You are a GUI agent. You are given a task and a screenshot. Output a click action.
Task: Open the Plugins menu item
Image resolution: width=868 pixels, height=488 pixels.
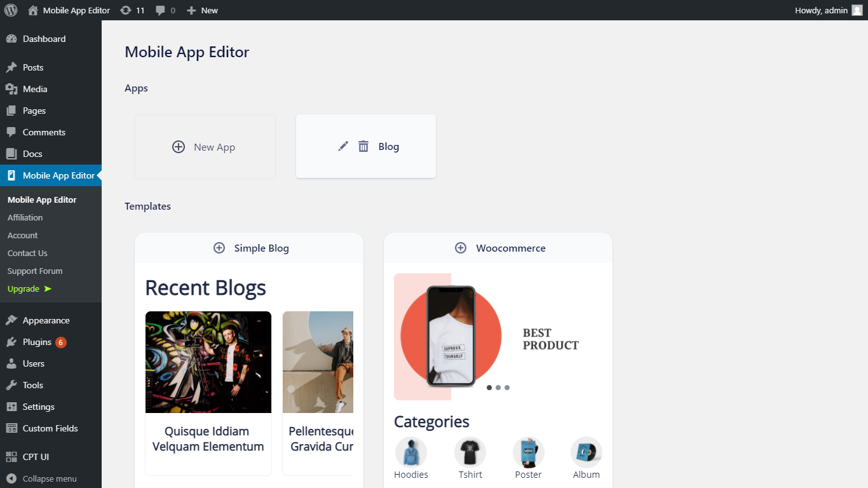[x=37, y=342]
